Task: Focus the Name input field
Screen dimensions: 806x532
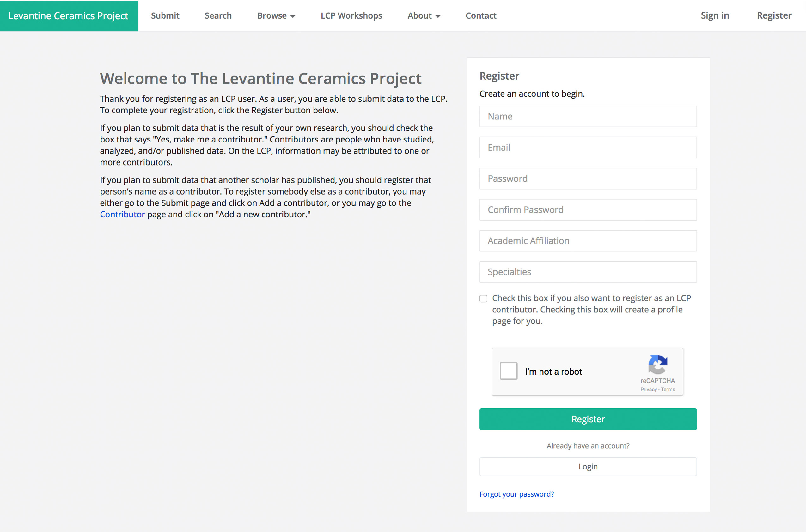Action: 588,116
